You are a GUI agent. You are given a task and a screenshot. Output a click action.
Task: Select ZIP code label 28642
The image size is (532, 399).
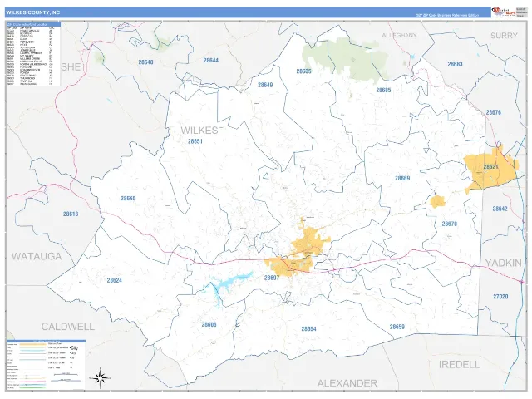500,209
